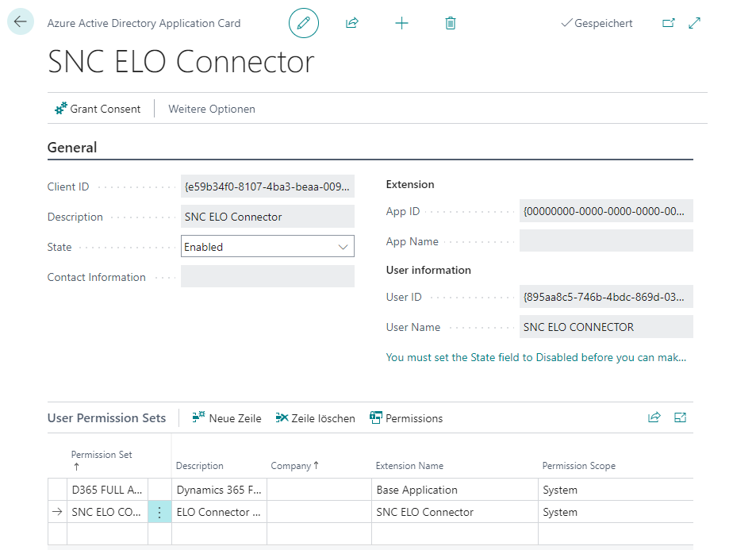Viewport: 756px width, 550px height.
Task: Click the pencil edit icon
Action: [303, 23]
